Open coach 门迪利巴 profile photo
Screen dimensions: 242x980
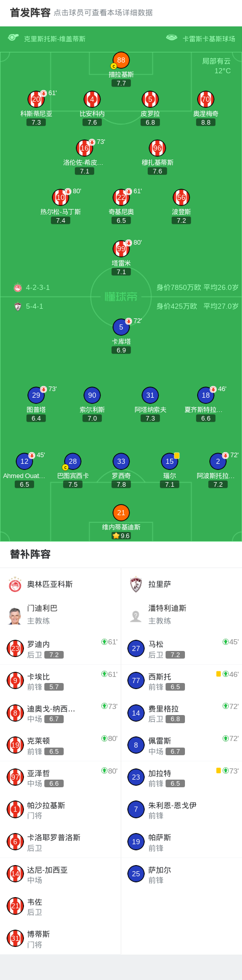pyautogui.click(x=15, y=616)
